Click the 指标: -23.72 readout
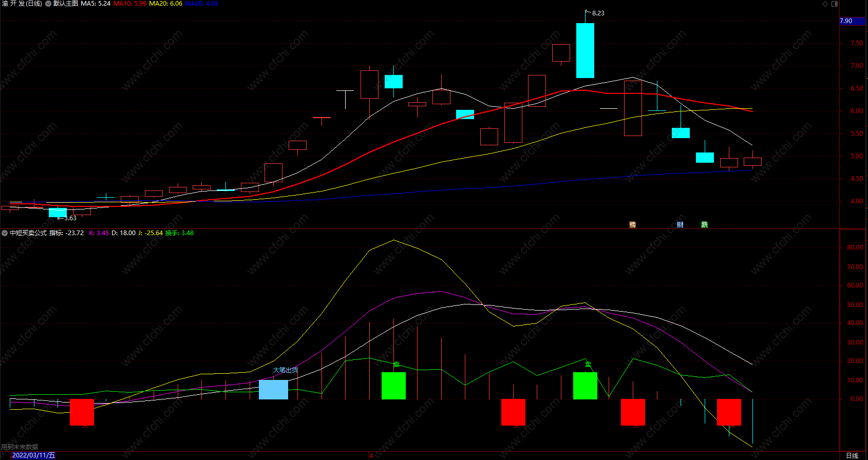The image size is (868, 460). point(66,233)
